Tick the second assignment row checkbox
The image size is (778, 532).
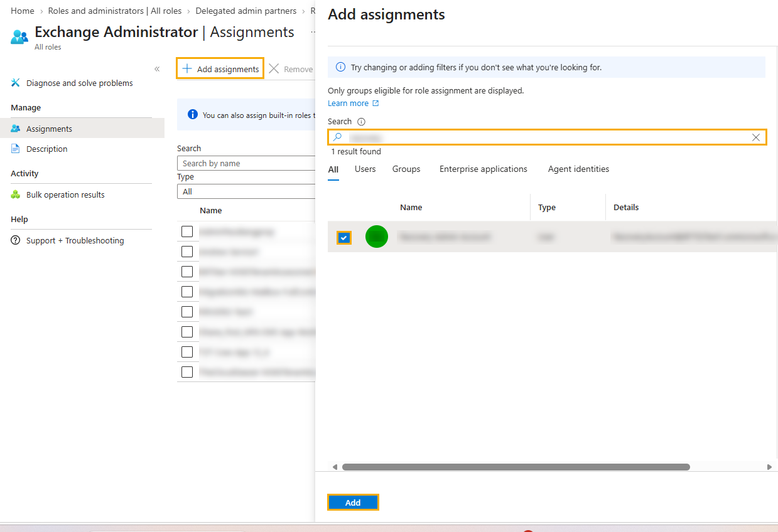tap(186, 252)
